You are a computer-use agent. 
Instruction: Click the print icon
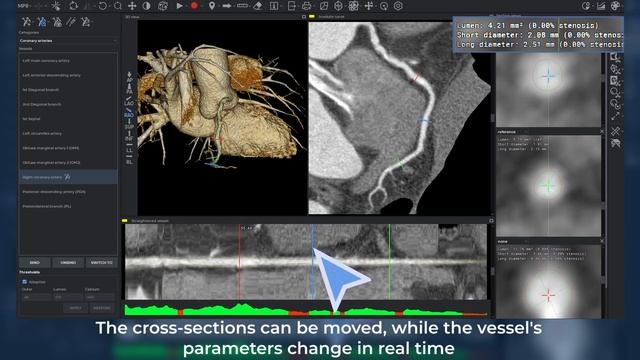point(307,6)
